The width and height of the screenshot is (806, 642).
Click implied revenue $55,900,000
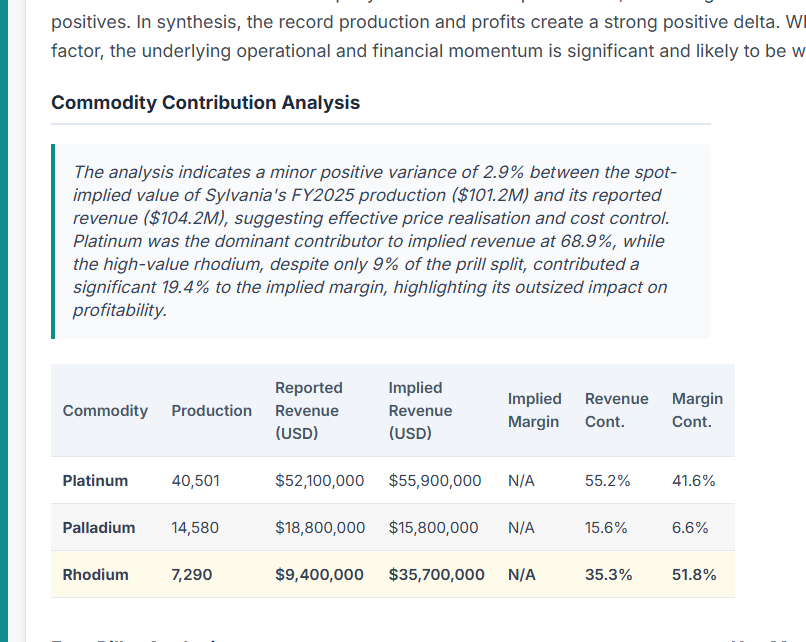tap(435, 481)
